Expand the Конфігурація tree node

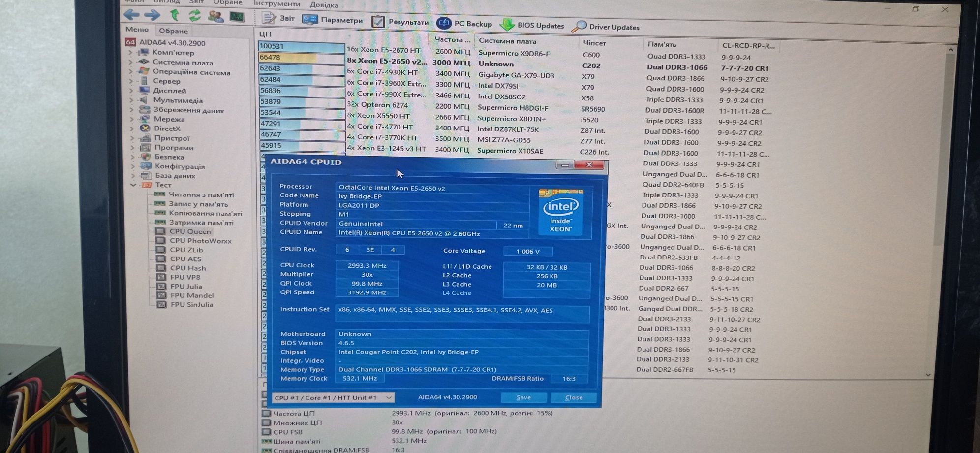pos(133,166)
